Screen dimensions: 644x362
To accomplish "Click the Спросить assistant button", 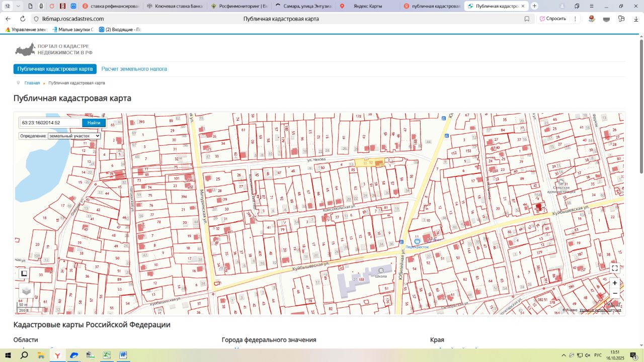I will tap(552, 19).
